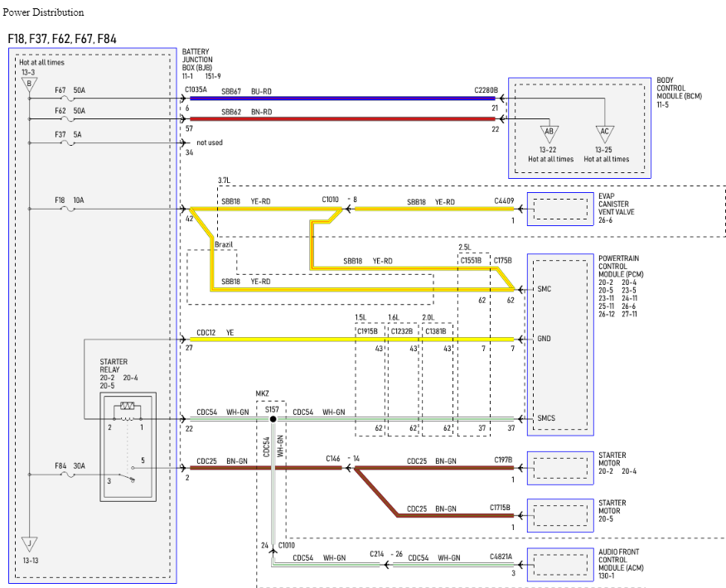Select the AC triangle reference 13-25
Screen dimensions: 726x588
[x=605, y=133]
